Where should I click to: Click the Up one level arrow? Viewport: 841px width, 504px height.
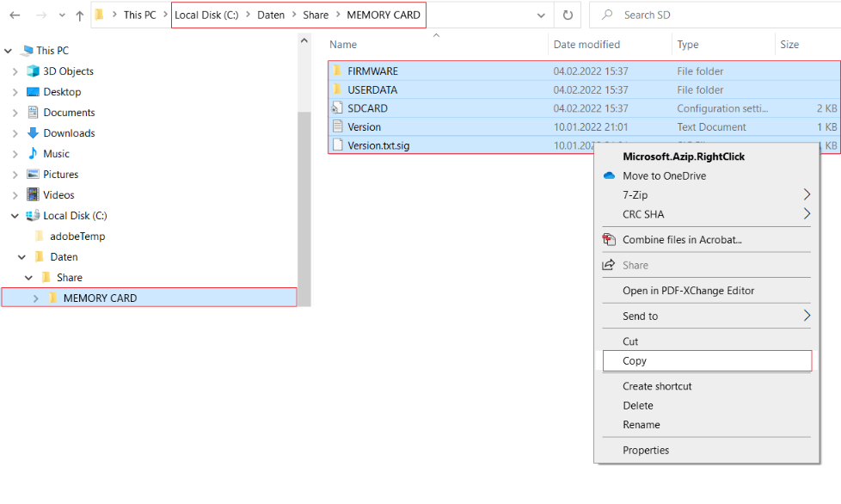click(x=80, y=15)
